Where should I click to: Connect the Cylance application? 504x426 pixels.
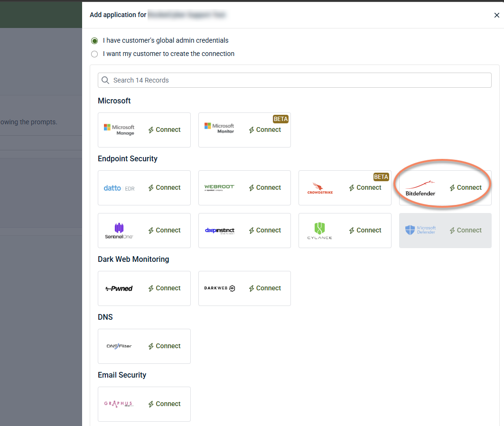(x=365, y=231)
